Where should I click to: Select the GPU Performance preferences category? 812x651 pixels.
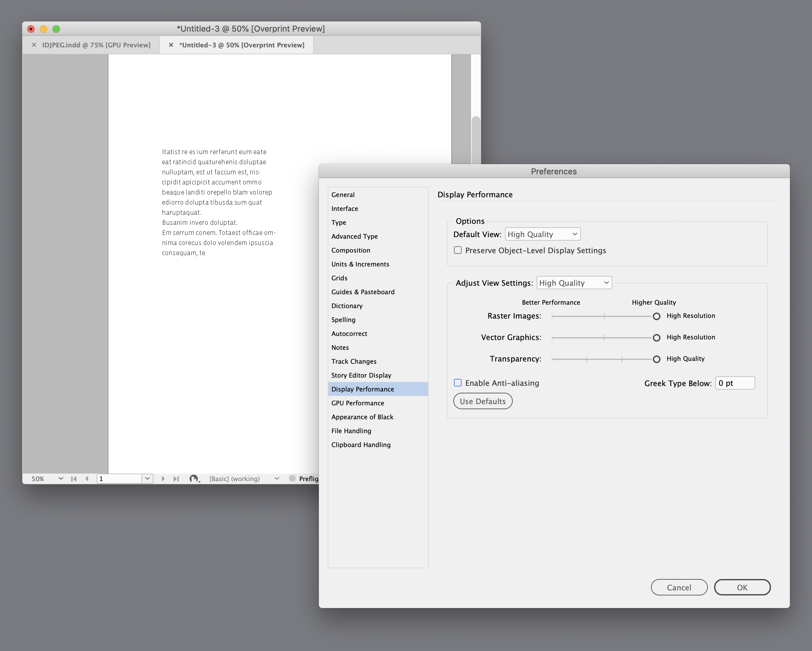pos(357,403)
